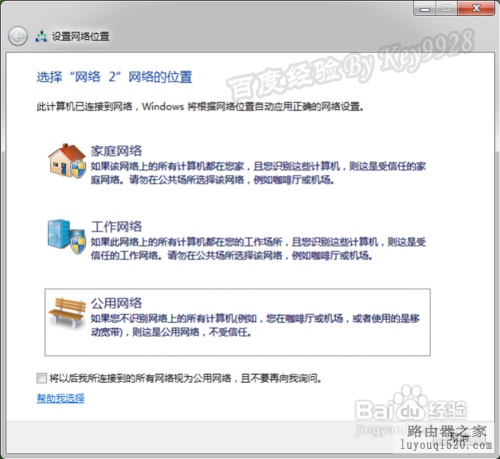Enable treating all future networks as public checkbox
This screenshot has height=459, width=500.
point(42,378)
